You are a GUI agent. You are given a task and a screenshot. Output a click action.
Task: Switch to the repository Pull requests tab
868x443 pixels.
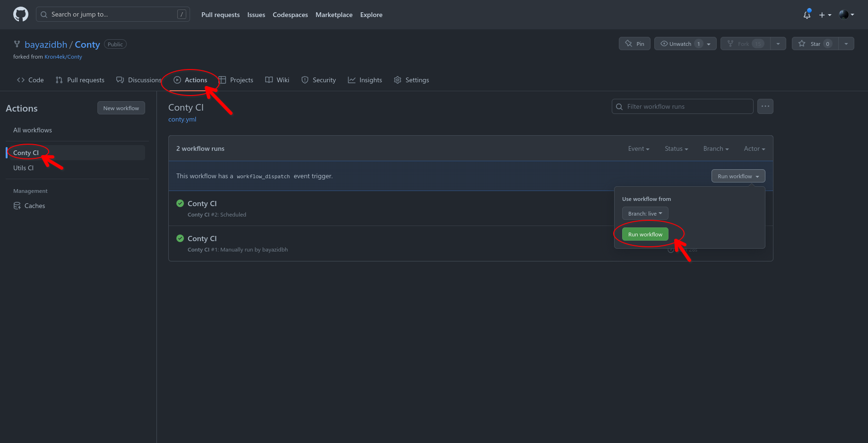80,80
